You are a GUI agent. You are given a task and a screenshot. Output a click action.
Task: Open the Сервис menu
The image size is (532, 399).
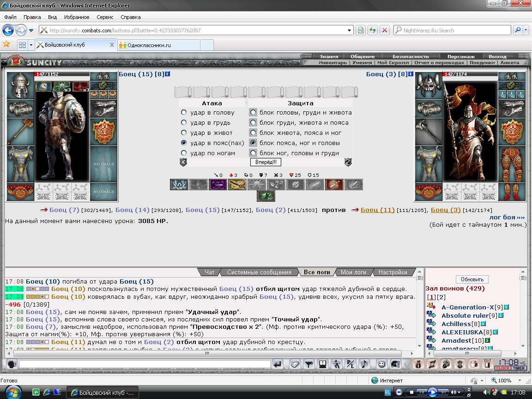click(105, 17)
